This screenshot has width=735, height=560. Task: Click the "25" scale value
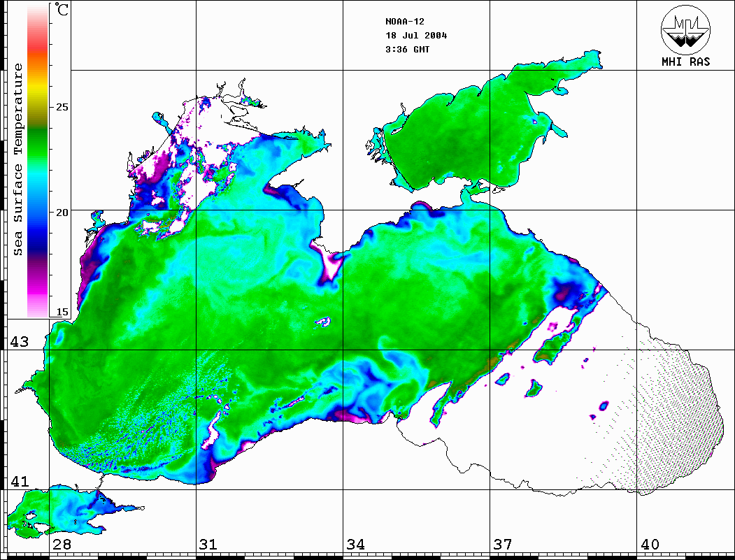(x=62, y=107)
